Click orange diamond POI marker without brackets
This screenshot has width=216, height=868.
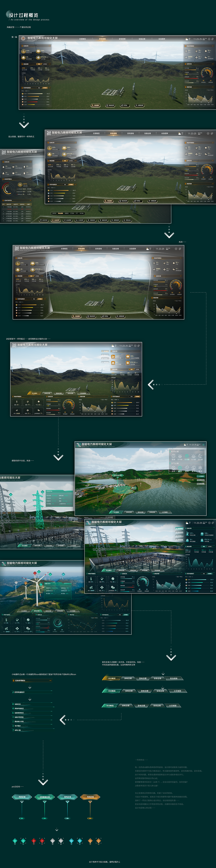click(90, 841)
